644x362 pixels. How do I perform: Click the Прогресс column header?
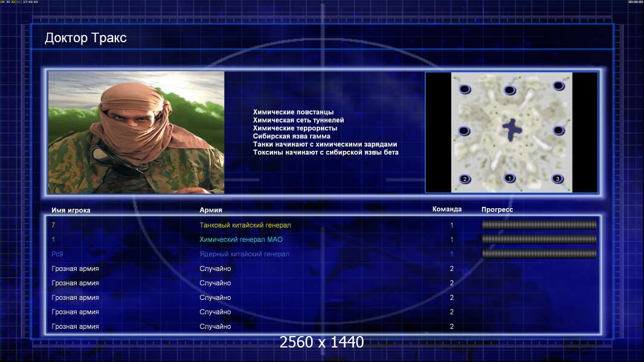[x=497, y=210]
